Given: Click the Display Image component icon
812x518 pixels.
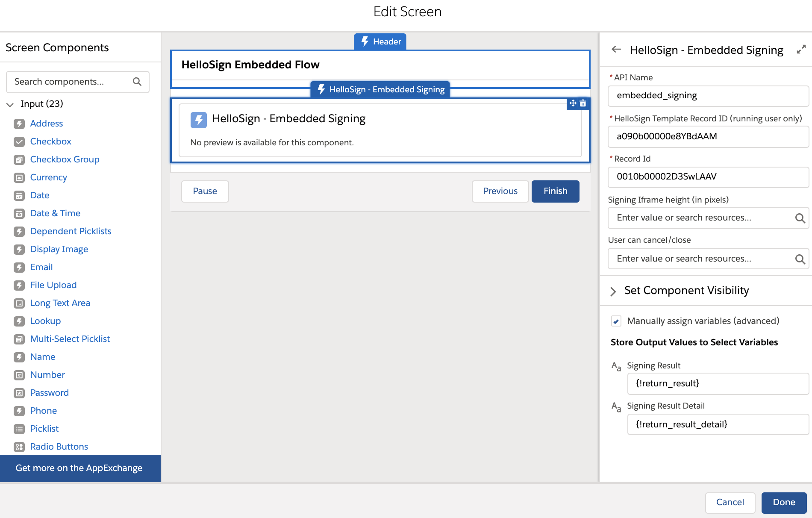Looking at the screenshot, I should coord(19,250).
